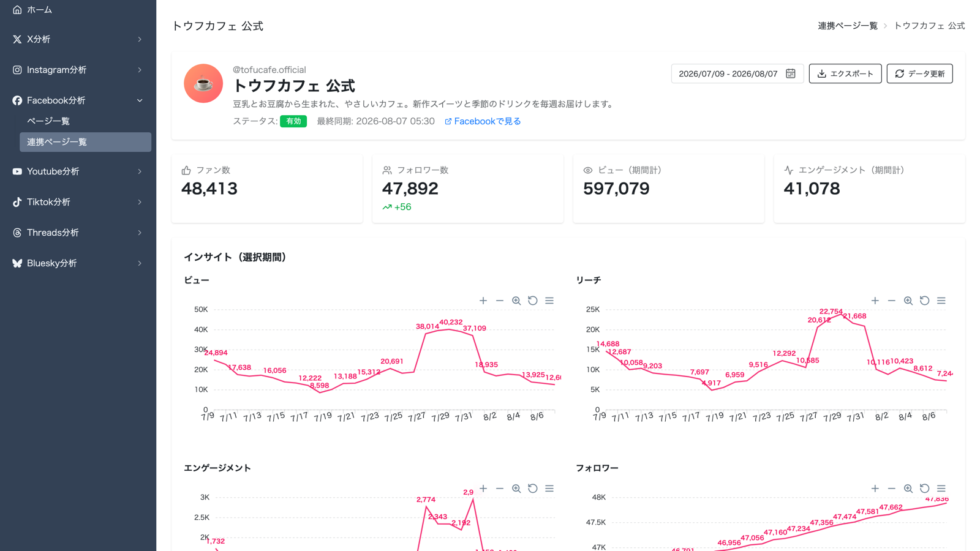Open Threads分析 menu item
The width and height of the screenshot is (980, 551).
[x=78, y=233]
